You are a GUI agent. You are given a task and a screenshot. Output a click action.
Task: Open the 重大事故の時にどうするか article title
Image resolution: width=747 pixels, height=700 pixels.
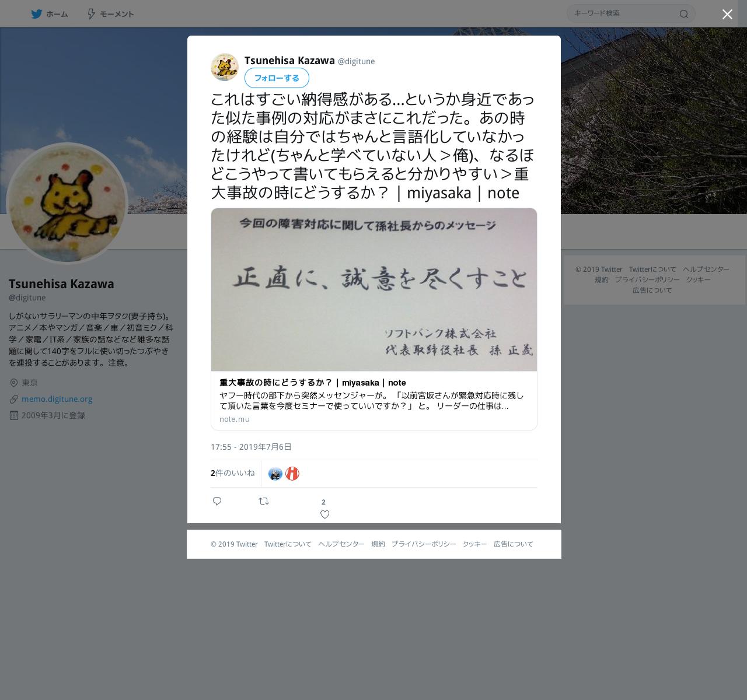coord(313,383)
